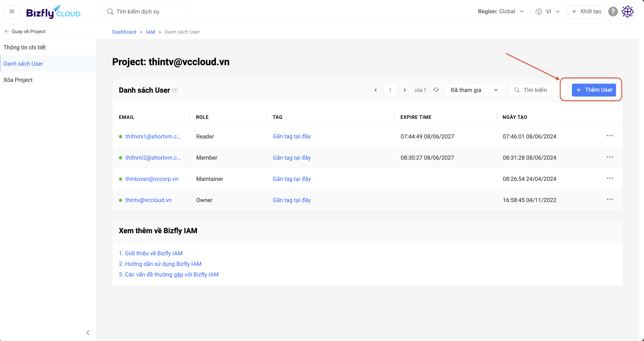644x341 pixels.
Task: Open the user avatar profile icon
Action: (628, 12)
